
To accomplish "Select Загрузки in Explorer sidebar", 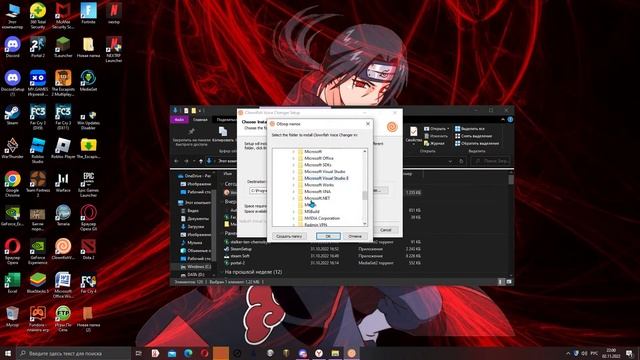I will (192, 227).
